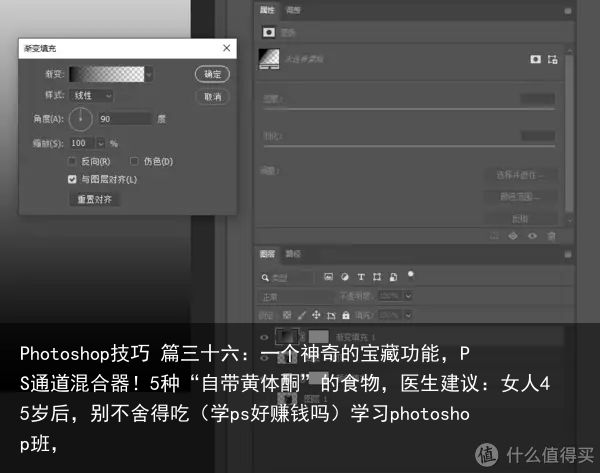Click the angle dial control
Screen dimensions: 600x473
[80, 119]
